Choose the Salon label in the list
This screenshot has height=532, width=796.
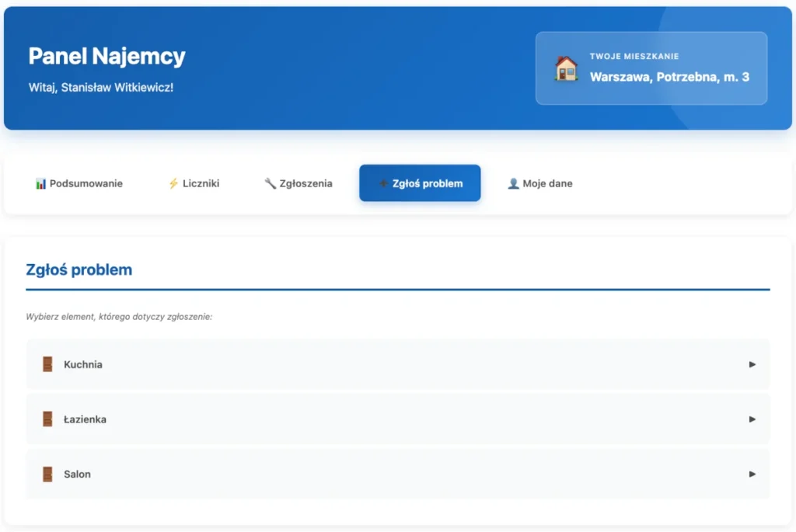(77, 474)
